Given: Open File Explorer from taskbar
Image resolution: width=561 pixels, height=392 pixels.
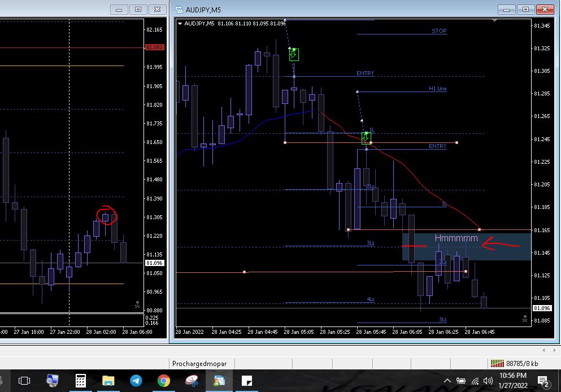Looking at the screenshot, I should click(x=108, y=381).
